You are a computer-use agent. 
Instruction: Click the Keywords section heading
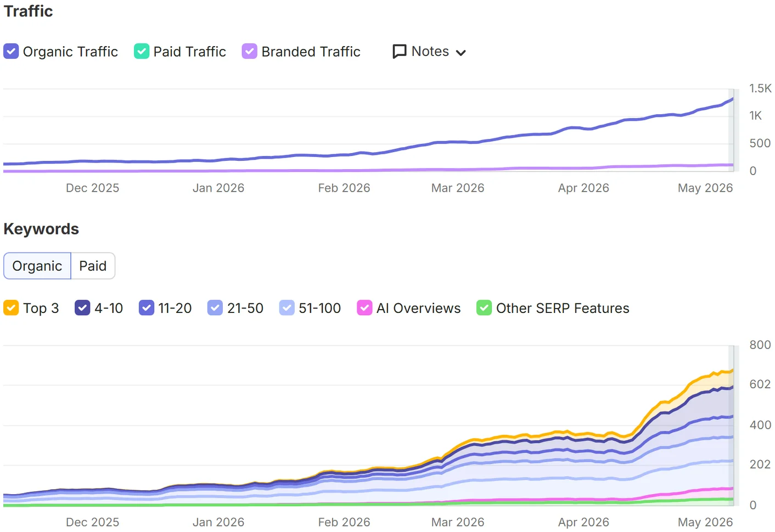[41, 229]
